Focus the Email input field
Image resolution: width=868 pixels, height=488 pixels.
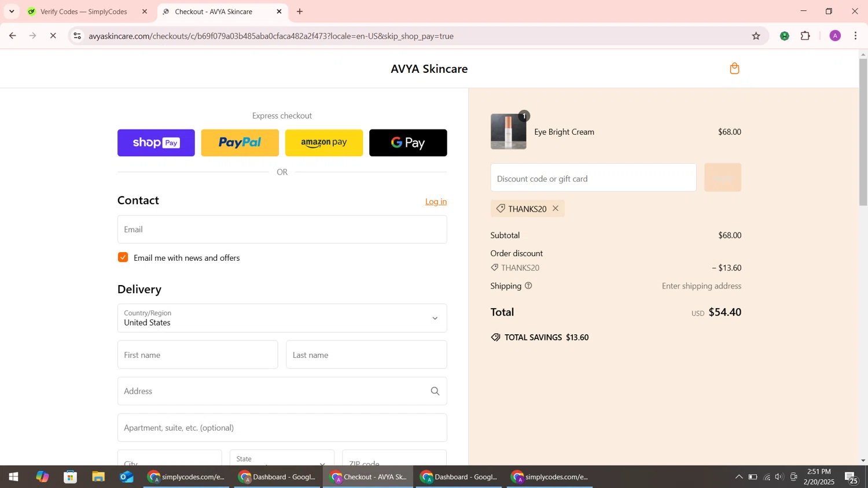[282, 230]
